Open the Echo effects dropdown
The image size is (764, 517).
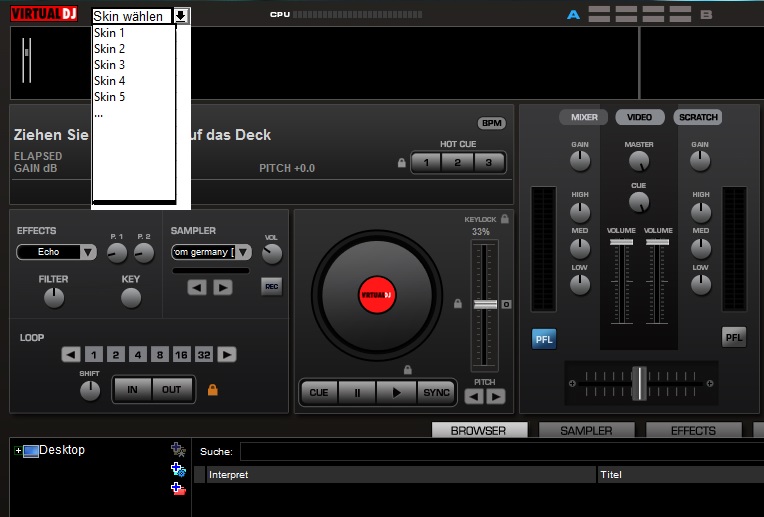[x=57, y=252]
